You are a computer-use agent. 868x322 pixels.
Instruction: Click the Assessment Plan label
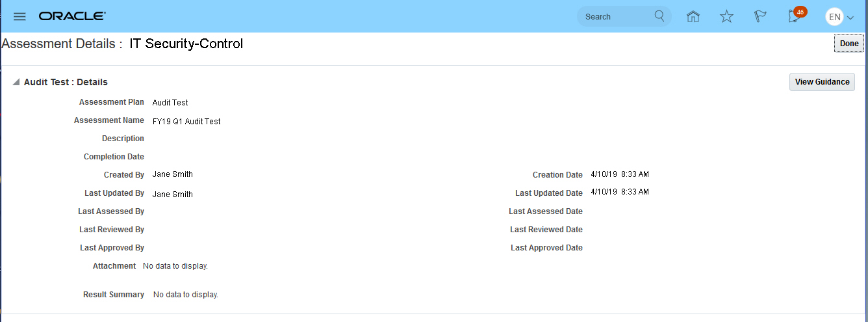pyautogui.click(x=112, y=102)
